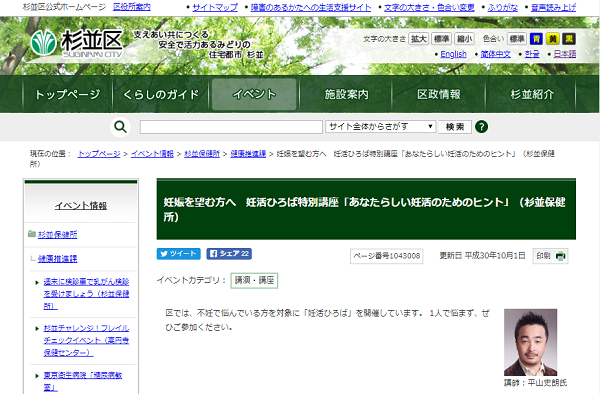Click the printer icon print button
The width and height of the screenshot is (600, 394).
tap(550, 256)
